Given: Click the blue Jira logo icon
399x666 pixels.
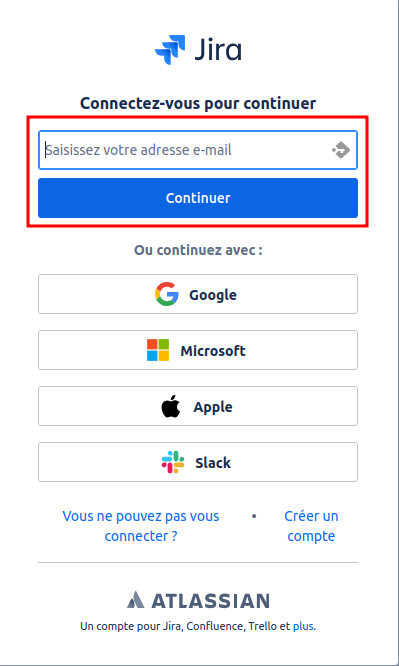Looking at the screenshot, I should coord(170,50).
